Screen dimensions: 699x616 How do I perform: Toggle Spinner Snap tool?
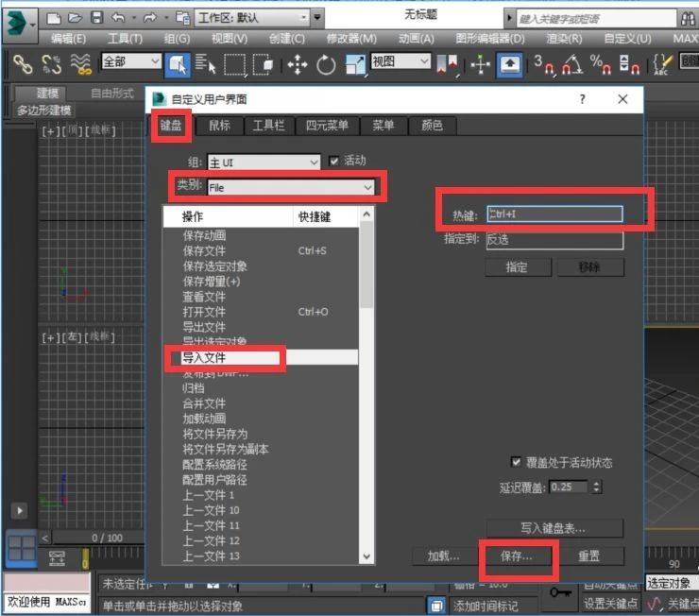(x=629, y=65)
